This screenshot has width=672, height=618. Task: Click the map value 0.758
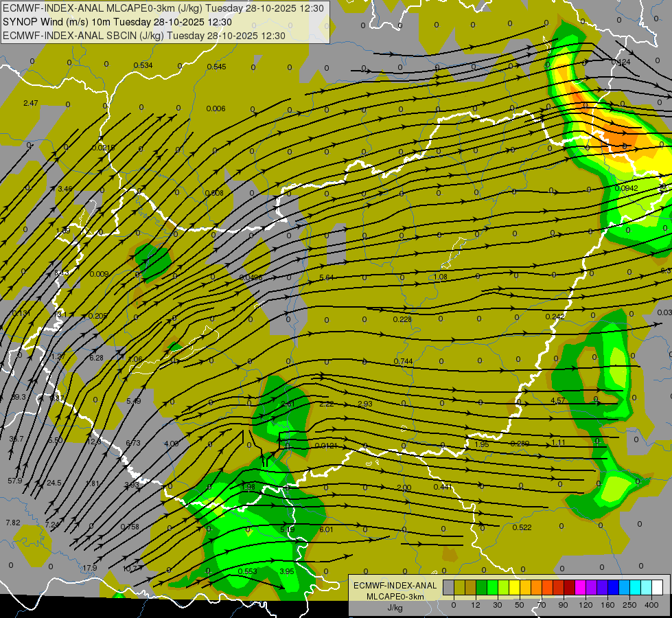click(130, 527)
